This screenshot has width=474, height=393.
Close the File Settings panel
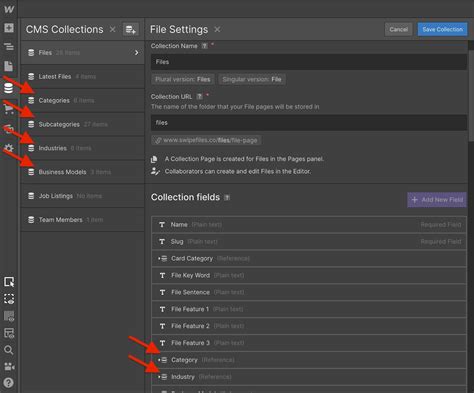pos(217,29)
